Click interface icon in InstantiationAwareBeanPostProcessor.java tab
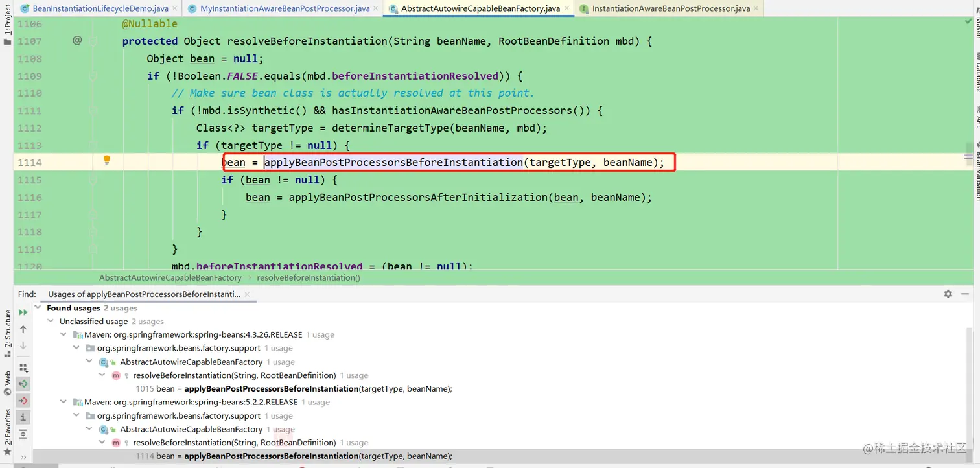Image resolution: width=980 pixels, height=468 pixels. [584, 8]
